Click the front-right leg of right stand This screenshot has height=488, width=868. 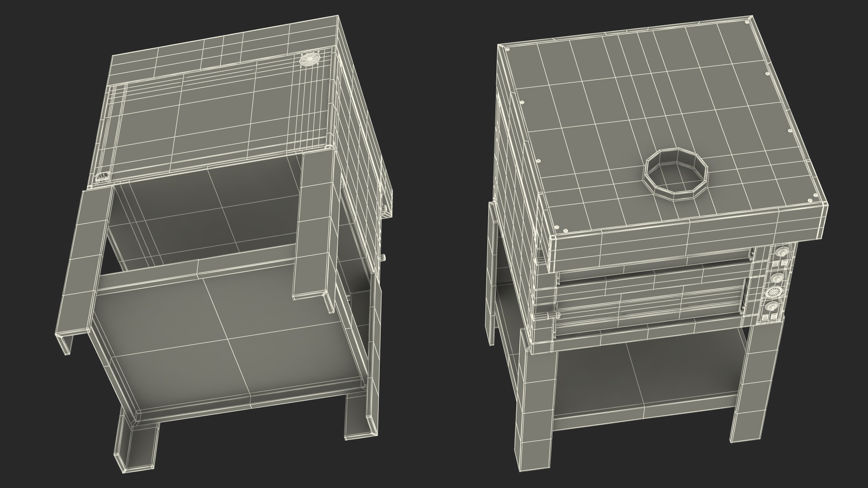coord(755,384)
